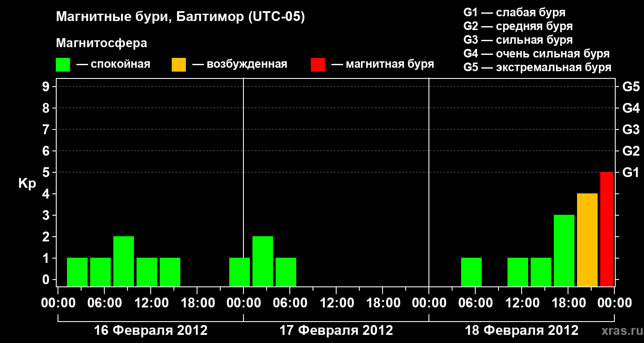Click the leftmost '00:00' time label

click(x=58, y=303)
